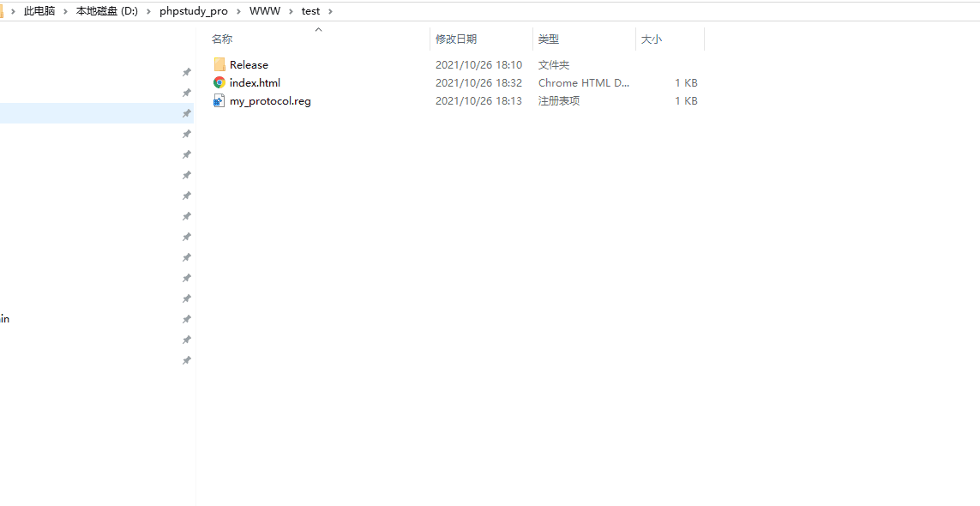
Task: Navigate to the WWW breadcrumb
Action: point(264,11)
